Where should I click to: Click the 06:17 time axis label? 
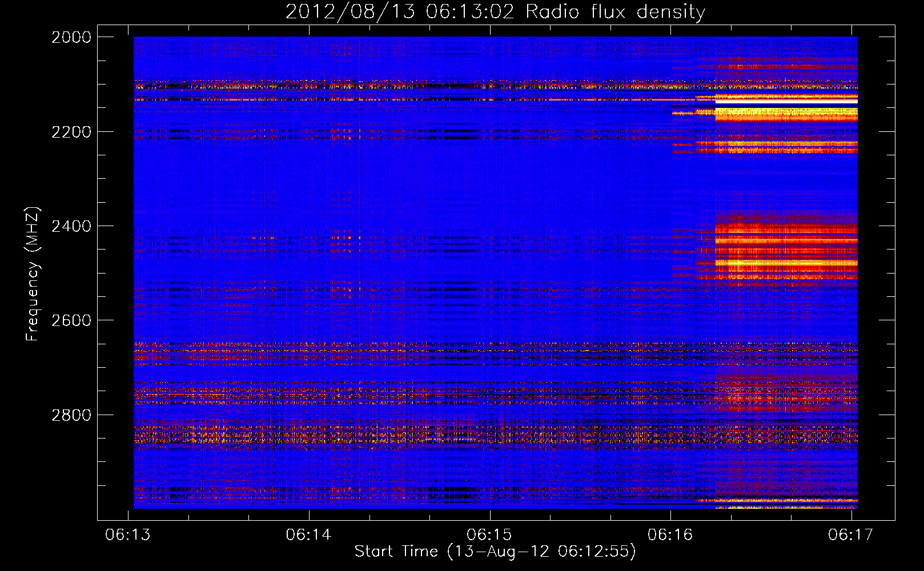851,534
